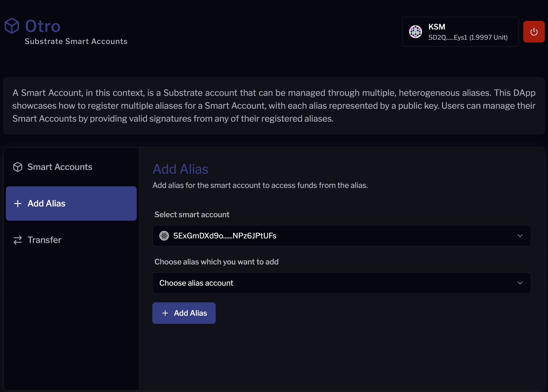Click the 5D2Q......Eys1 account address text
The width and height of the screenshot is (548, 392).
click(x=448, y=38)
